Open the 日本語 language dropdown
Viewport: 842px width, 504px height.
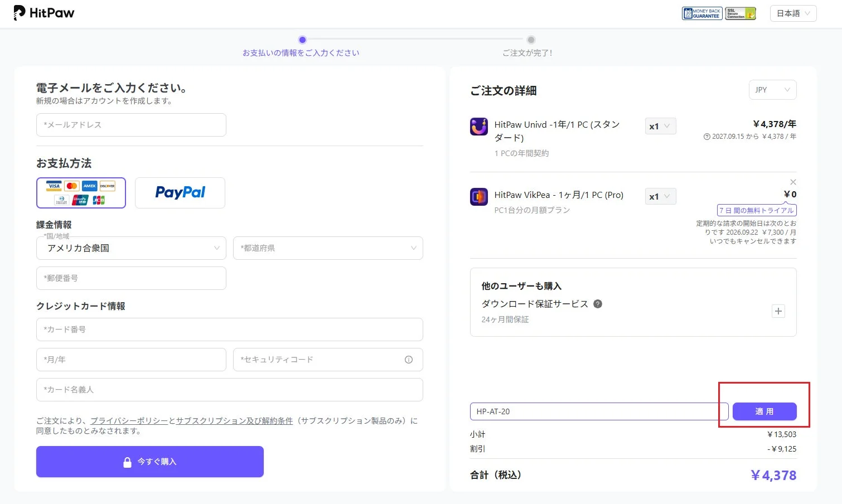tap(793, 13)
